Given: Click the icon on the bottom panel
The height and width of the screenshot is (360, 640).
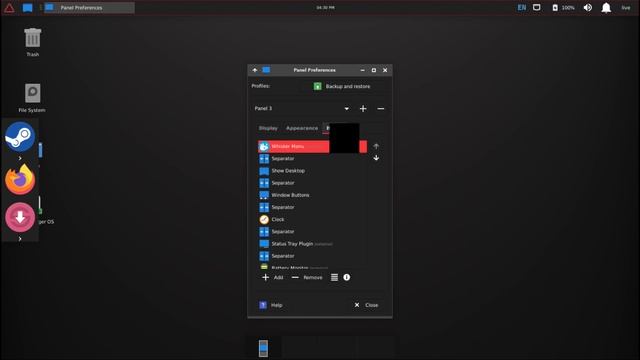Looking at the screenshot, I should coord(263,348).
